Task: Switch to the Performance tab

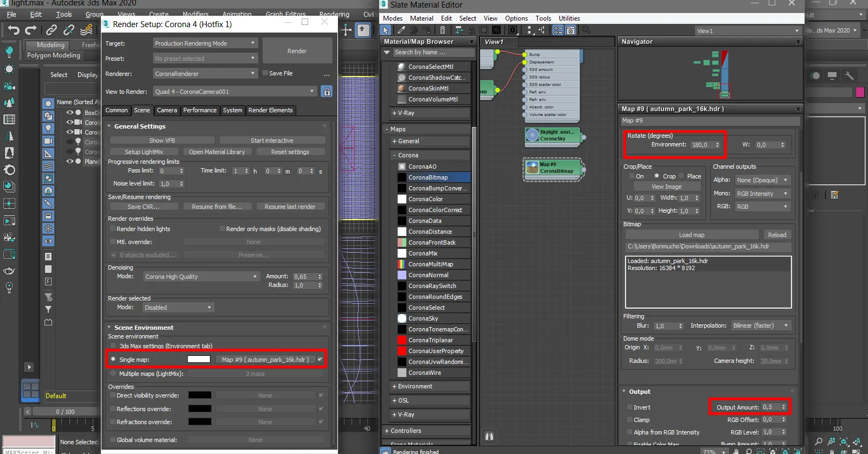Action: (x=200, y=110)
